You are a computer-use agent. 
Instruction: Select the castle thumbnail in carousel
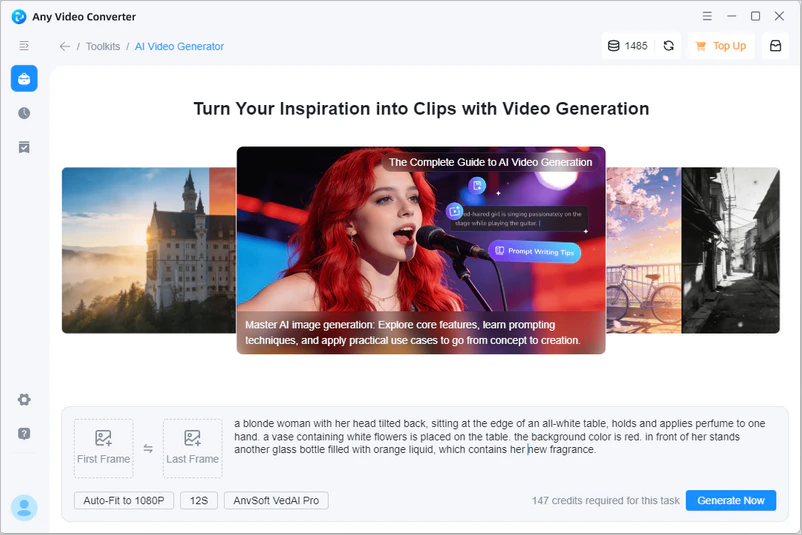click(x=149, y=250)
